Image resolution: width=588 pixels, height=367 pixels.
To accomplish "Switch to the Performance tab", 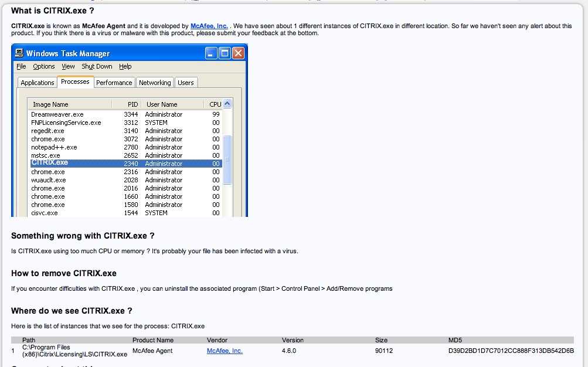I will click(114, 83).
